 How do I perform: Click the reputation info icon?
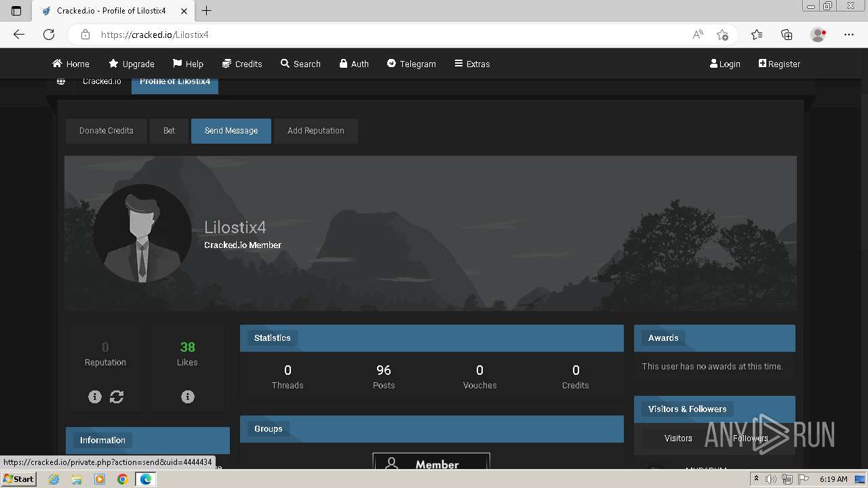[x=95, y=396]
